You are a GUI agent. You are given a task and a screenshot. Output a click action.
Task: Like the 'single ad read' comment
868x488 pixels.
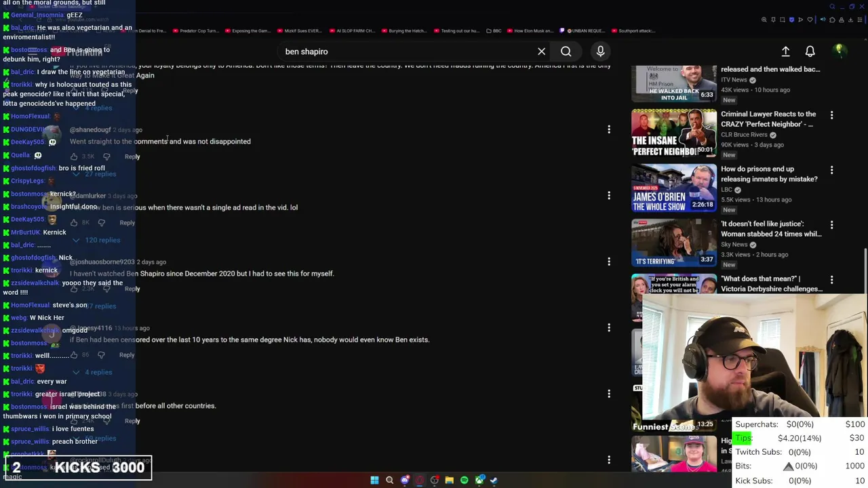click(x=74, y=222)
